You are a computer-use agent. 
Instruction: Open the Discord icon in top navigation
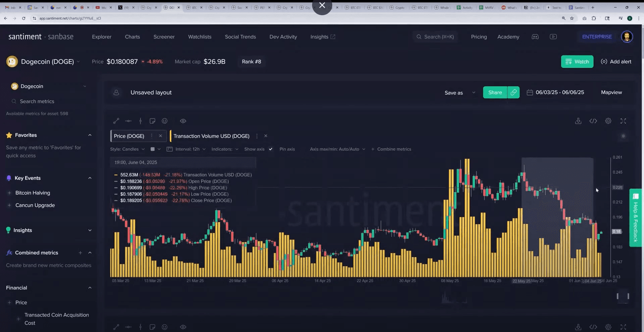(x=535, y=37)
